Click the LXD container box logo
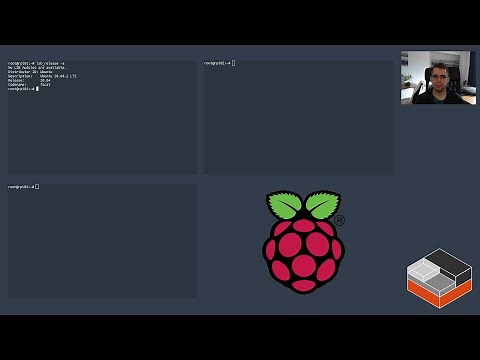 coord(439,278)
